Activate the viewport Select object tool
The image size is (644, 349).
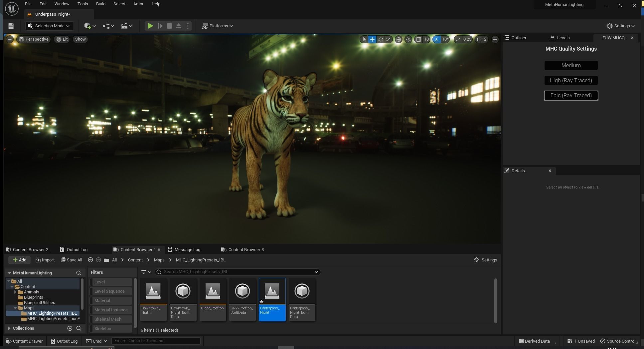click(364, 39)
